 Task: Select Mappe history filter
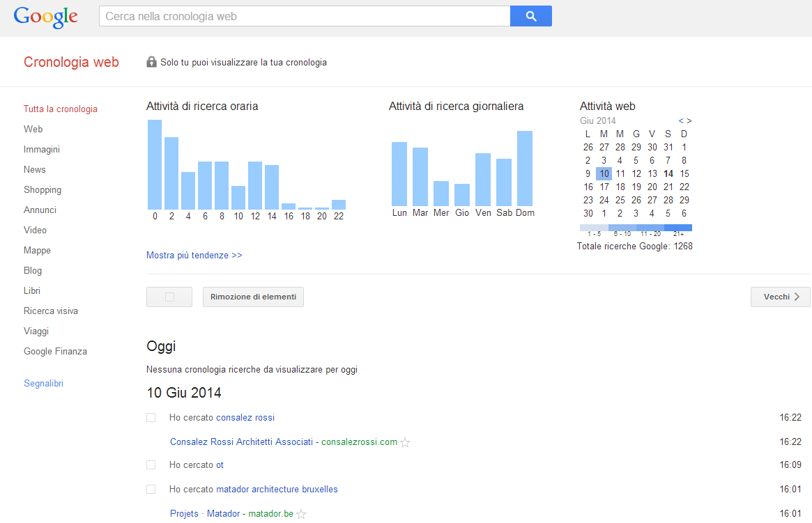tap(37, 250)
